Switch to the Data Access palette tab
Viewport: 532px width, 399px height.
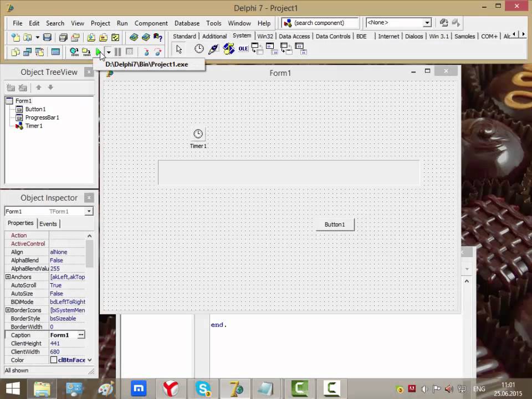tap(294, 37)
